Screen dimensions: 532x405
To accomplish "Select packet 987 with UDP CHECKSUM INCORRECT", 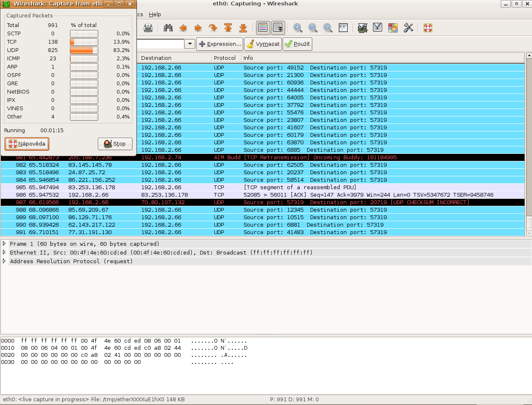I will coord(263,202).
